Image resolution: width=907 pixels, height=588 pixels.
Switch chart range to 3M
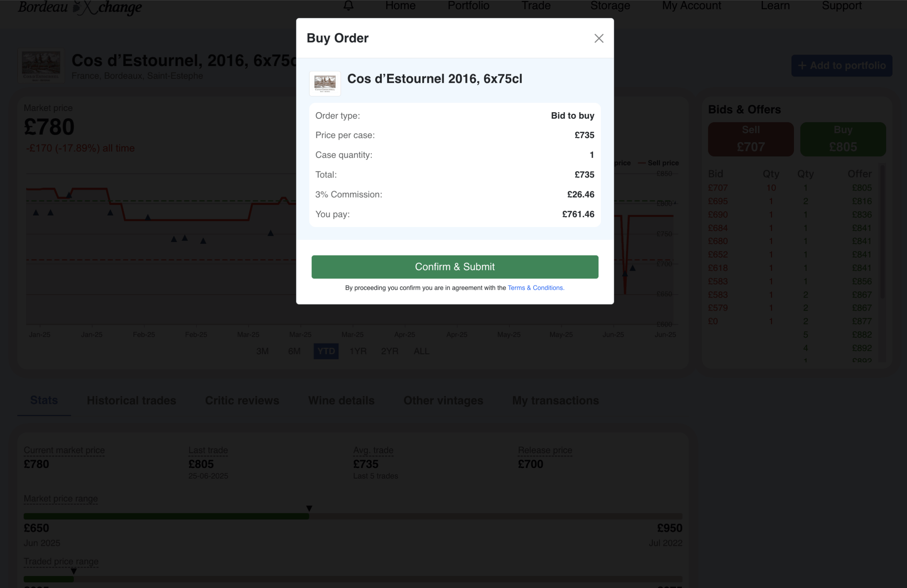(x=262, y=351)
